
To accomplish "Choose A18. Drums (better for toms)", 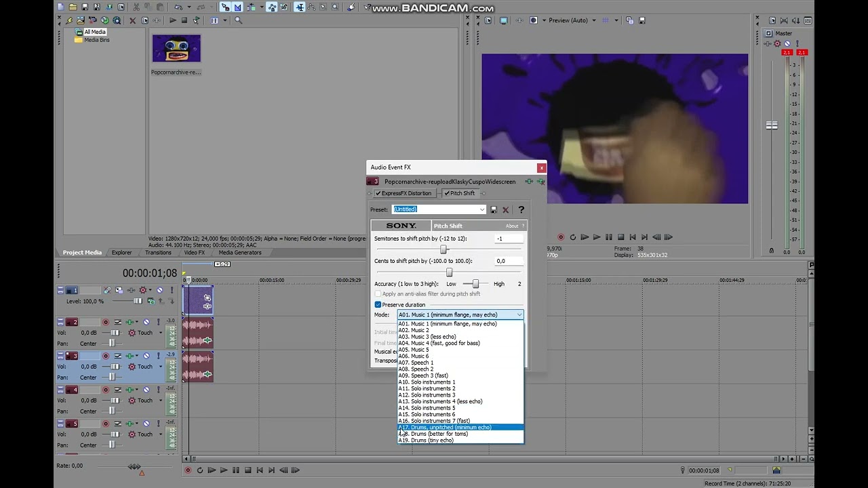I will tap(460, 434).
